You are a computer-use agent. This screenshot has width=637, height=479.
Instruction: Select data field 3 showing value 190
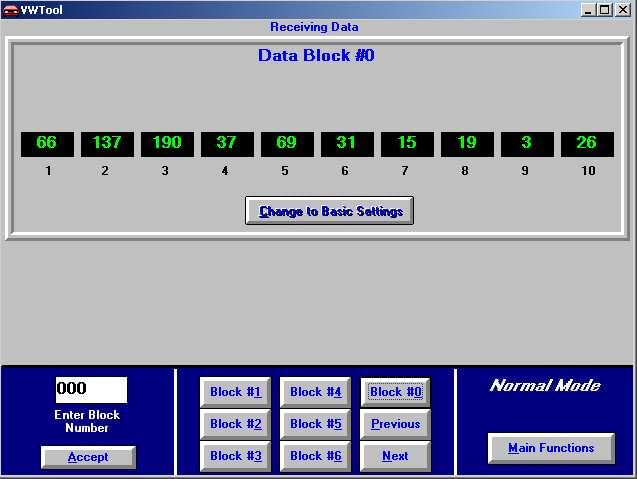coord(167,143)
